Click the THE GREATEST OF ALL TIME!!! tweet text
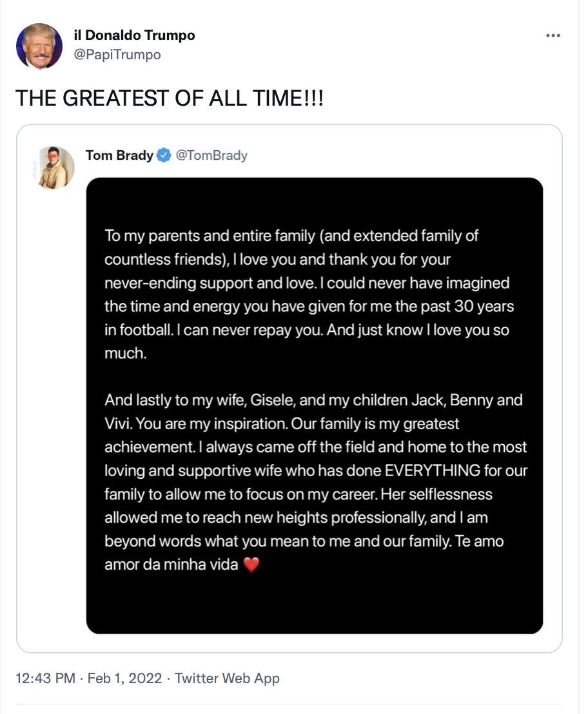588x714 pixels. point(170,99)
